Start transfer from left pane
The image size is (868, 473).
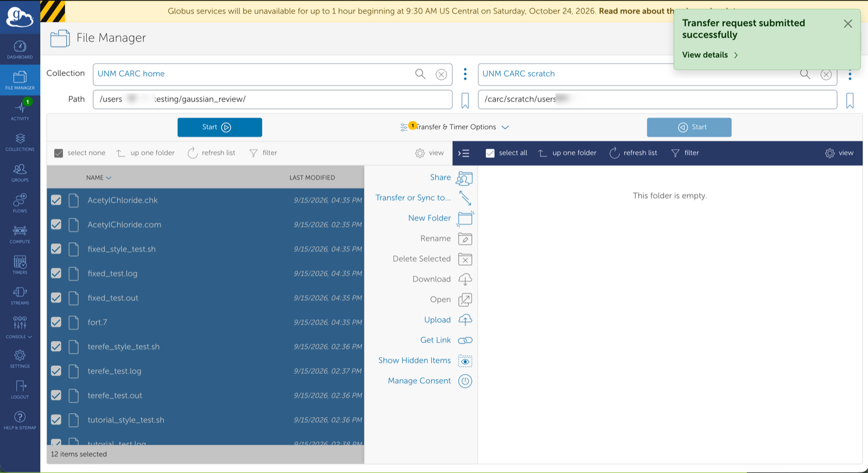(x=220, y=127)
